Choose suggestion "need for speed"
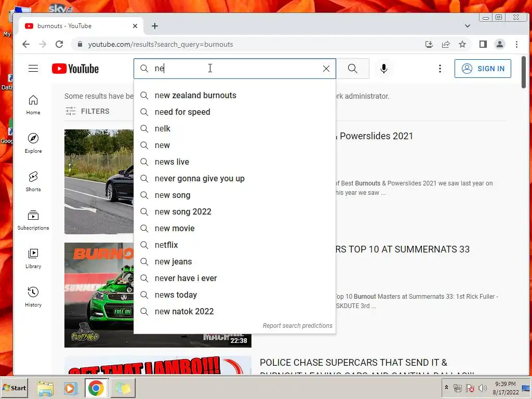 coord(235,112)
